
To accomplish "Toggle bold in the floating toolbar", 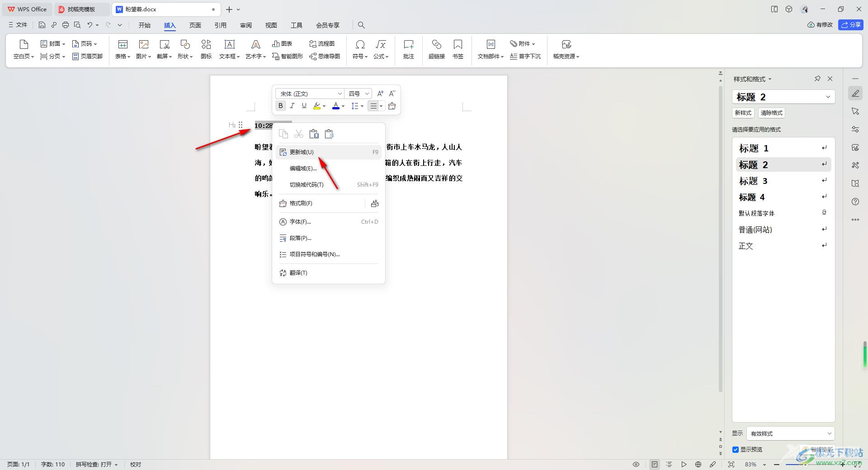I will click(281, 106).
